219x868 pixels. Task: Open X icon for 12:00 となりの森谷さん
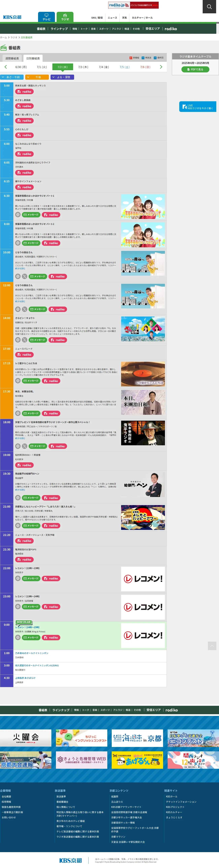[25, 309]
